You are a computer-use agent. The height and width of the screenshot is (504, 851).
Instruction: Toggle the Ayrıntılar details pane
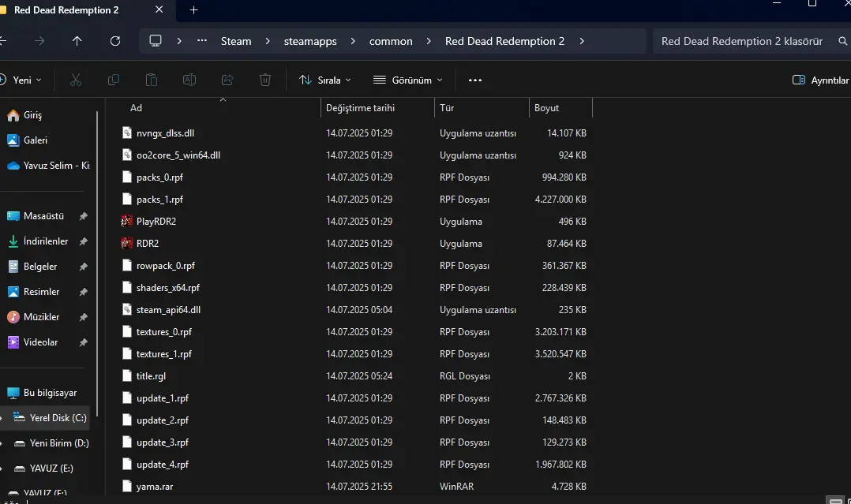click(820, 80)
